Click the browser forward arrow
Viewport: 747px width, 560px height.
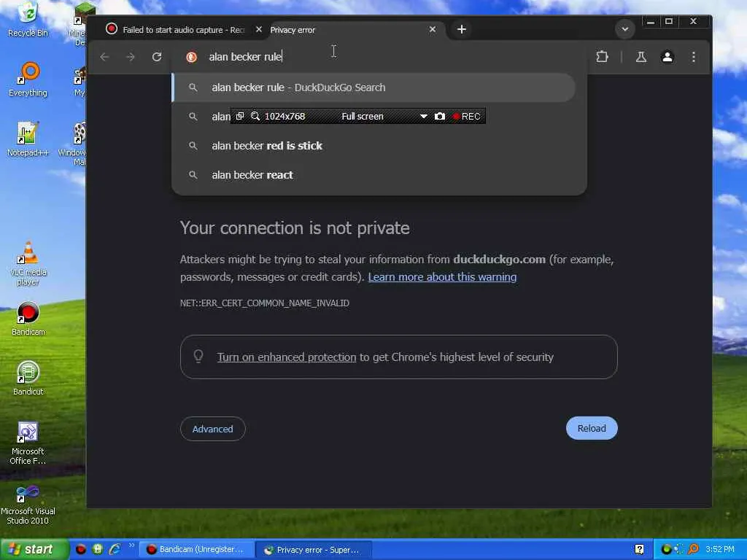(131, 57)
